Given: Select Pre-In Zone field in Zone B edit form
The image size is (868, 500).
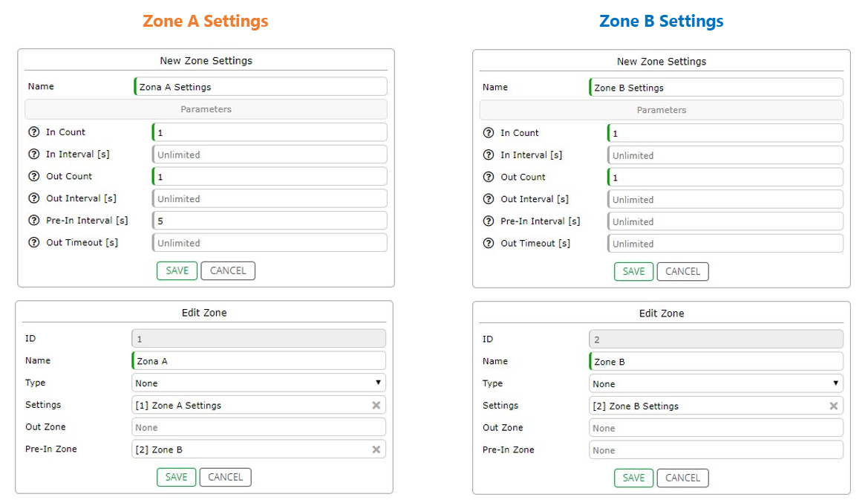Looking at the screenshot, I should [717, 449].
